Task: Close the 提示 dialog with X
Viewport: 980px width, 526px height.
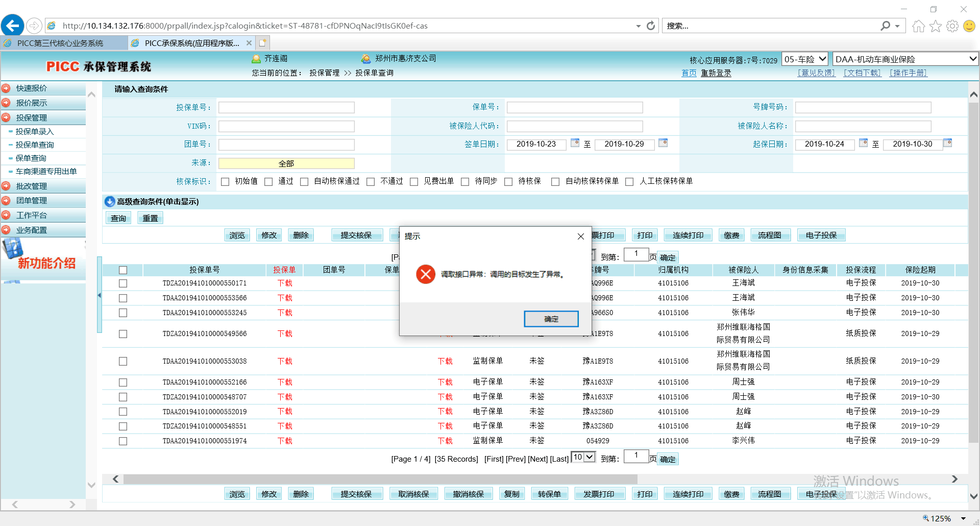Action: pyautogui.click(x=580, y=236)
